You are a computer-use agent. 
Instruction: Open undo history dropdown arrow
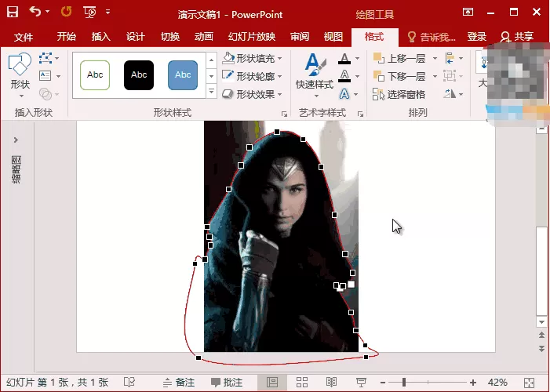47,12
